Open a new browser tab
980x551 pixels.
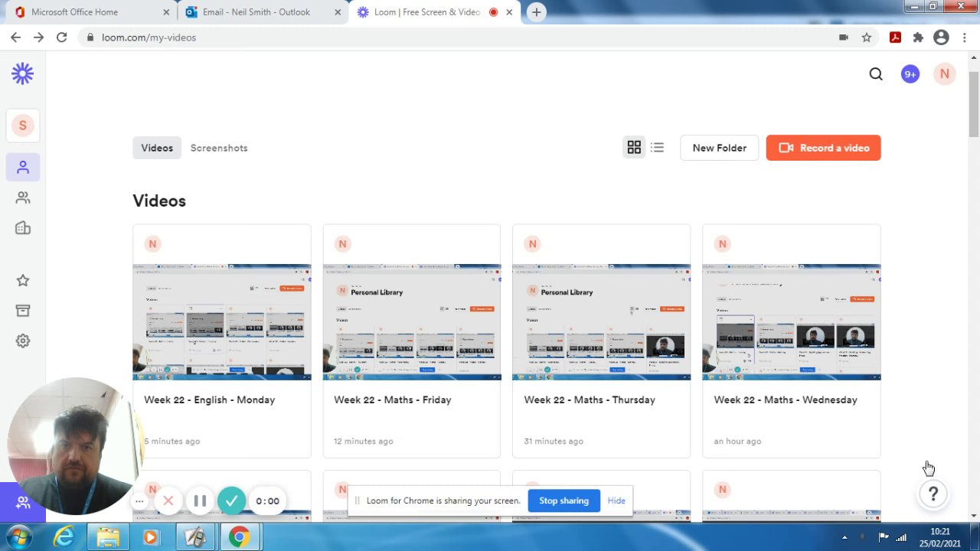pyautogui.click(x=537, y=12)
